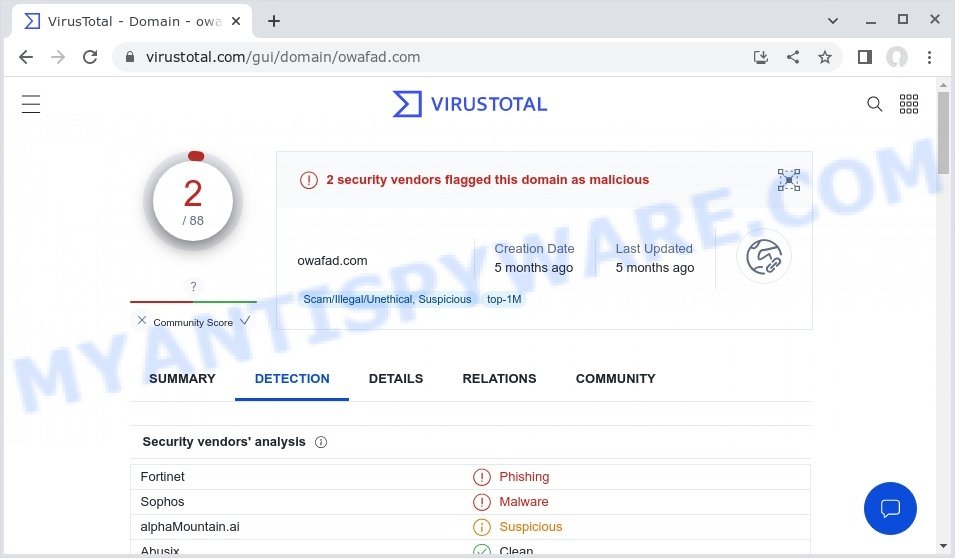Switch to the SUMMARY tab
955x558 pixels.
click(x=182, y=379)
